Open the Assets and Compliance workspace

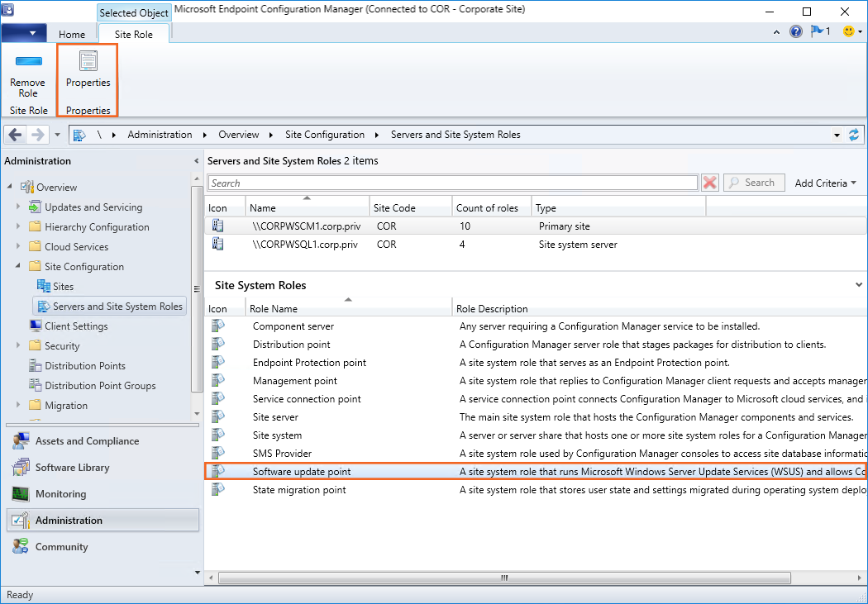tap(87, 441)
